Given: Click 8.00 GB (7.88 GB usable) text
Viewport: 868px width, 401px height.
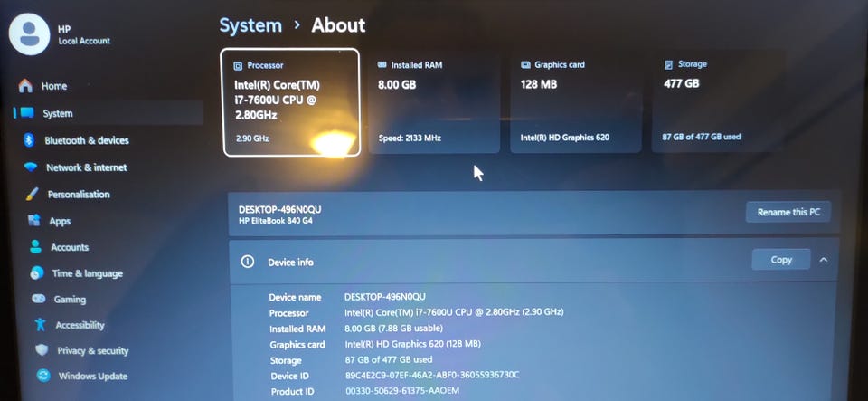Looking at the screenshot, I should 393,329.
